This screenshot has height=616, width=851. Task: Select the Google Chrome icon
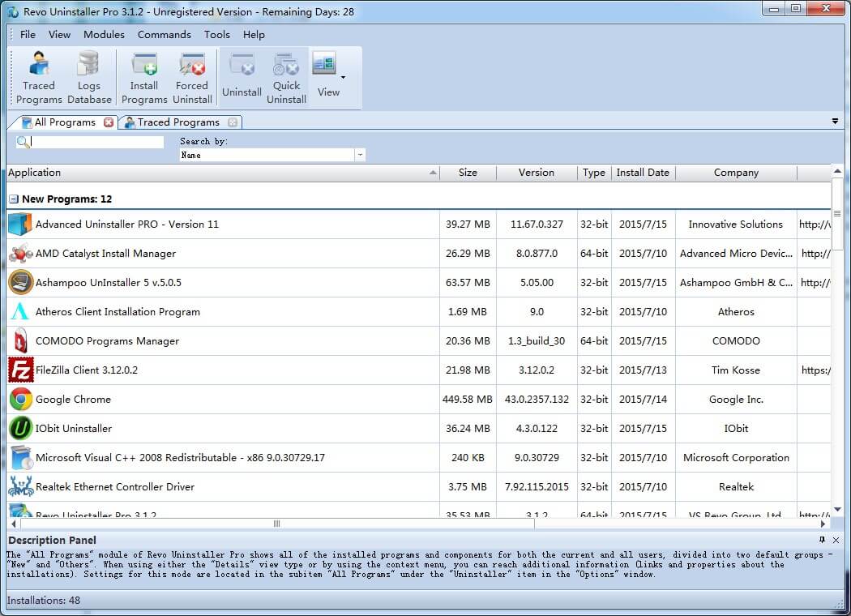pyautogui.click(x=20, y=400)
